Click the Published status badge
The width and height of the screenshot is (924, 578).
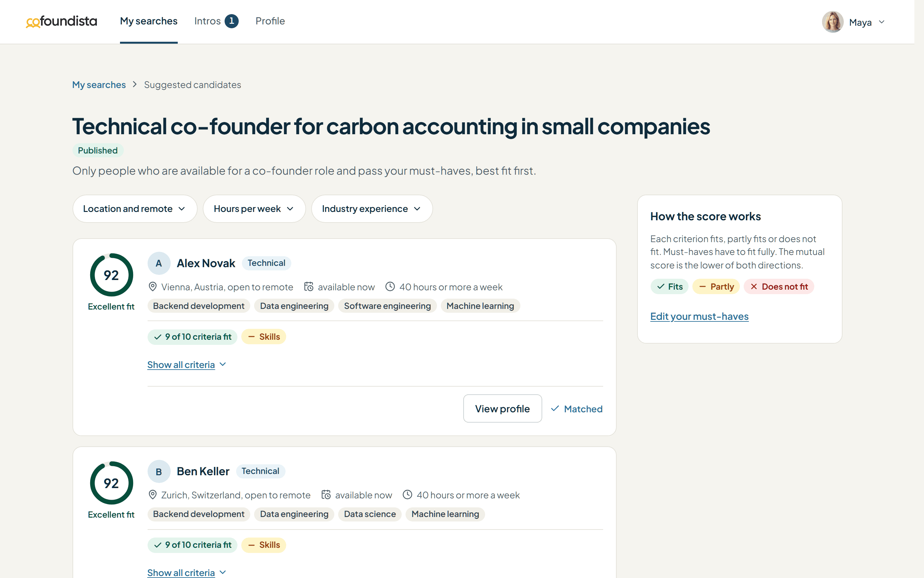coord(98,150)
